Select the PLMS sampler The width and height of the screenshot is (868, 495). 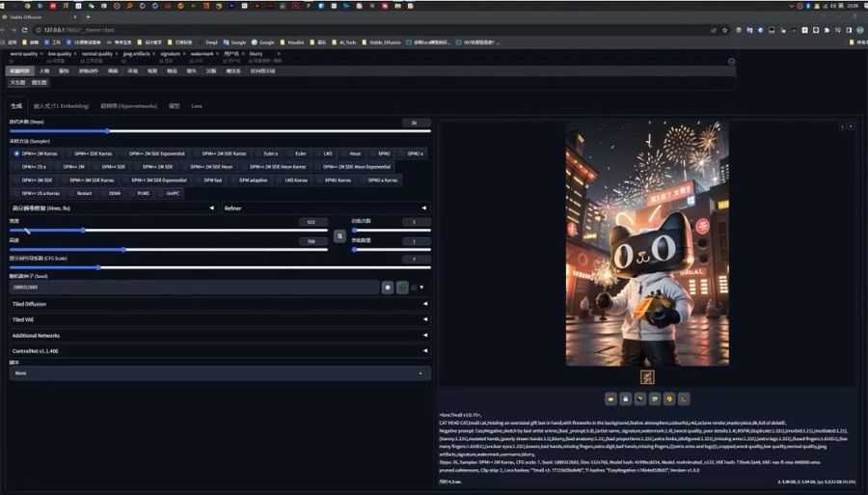point(143,193)
